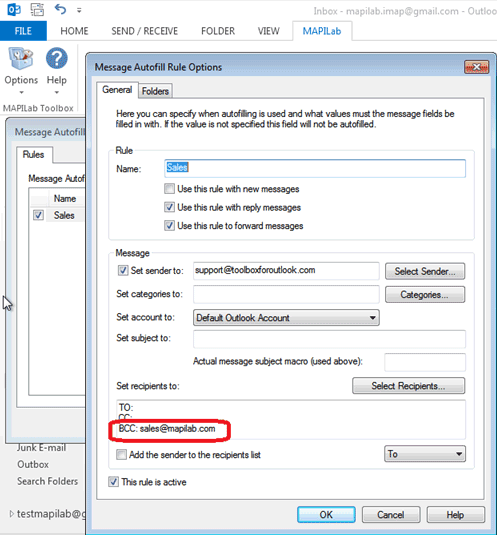Click the Help button in the dialog
The image size is (497, 535).
(456, 515)
